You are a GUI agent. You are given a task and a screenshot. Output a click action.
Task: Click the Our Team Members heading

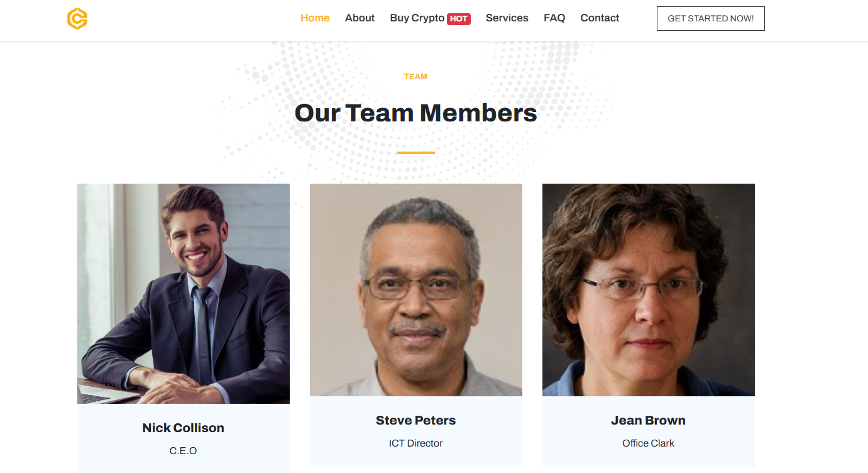pos(416,113)
